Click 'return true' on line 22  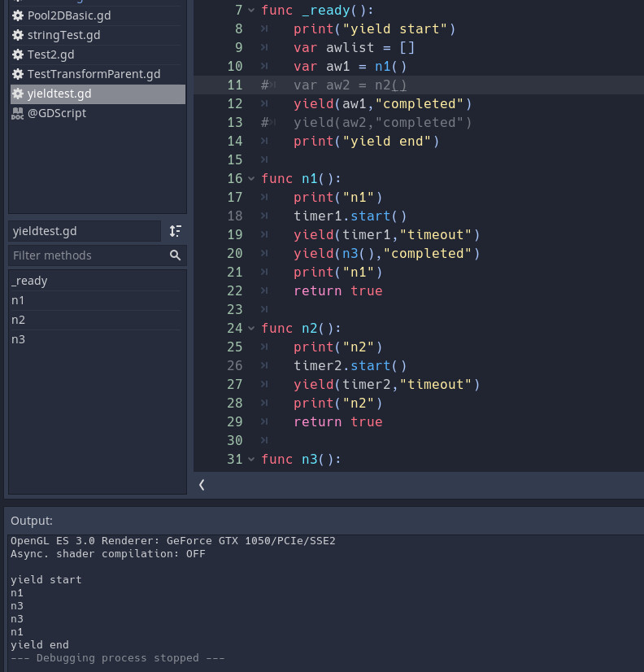point(338,291)
